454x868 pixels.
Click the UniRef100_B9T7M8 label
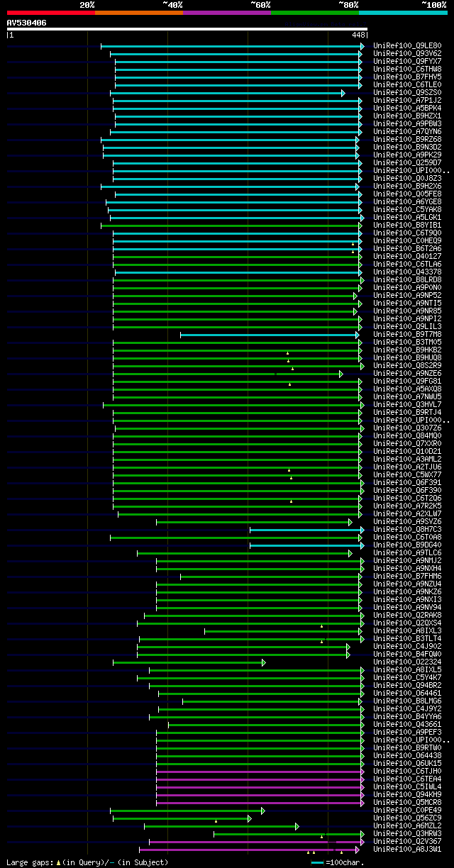[x=407, y=335]
